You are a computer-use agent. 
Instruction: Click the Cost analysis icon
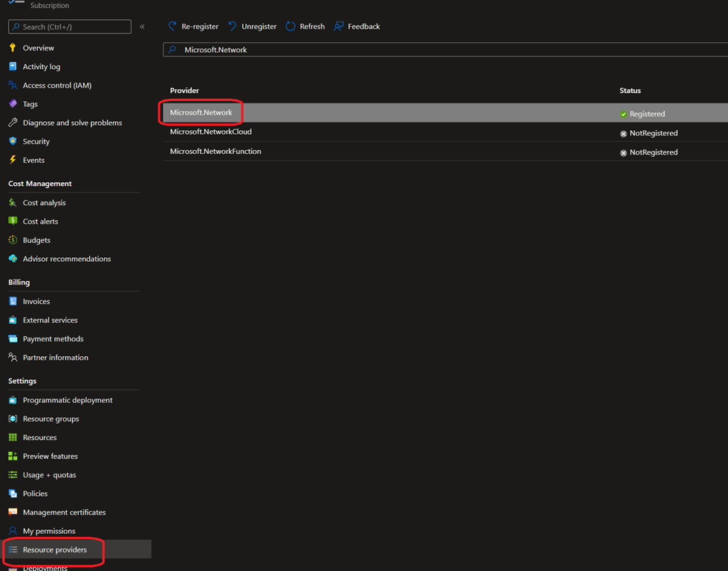(x=13, y=203)
